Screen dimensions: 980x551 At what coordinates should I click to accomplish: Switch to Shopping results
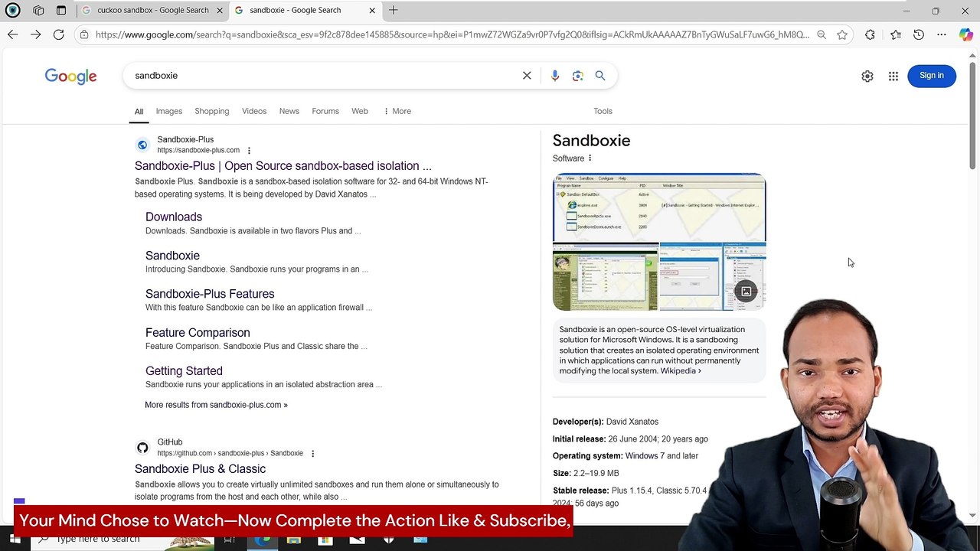pos(211,111)
